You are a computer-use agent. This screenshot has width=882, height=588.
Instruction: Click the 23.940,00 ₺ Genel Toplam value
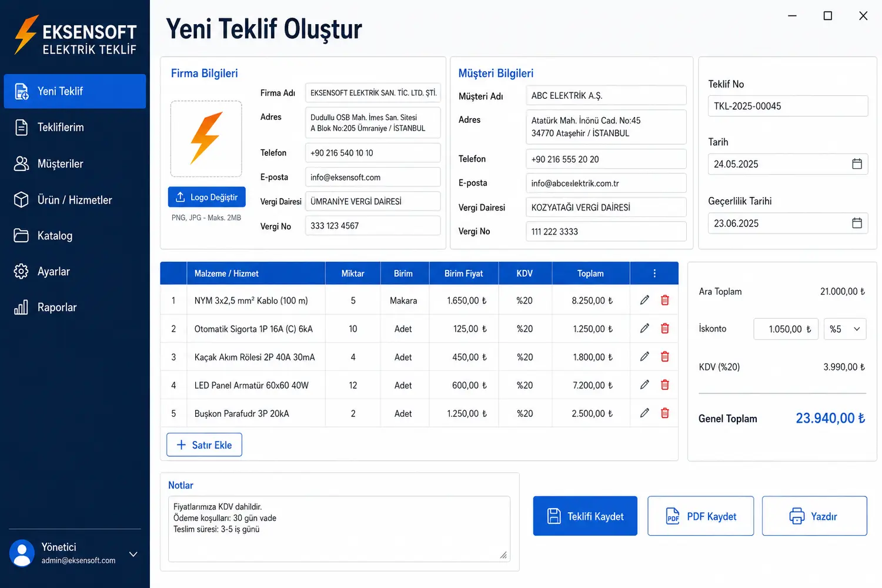click(830, 418)
